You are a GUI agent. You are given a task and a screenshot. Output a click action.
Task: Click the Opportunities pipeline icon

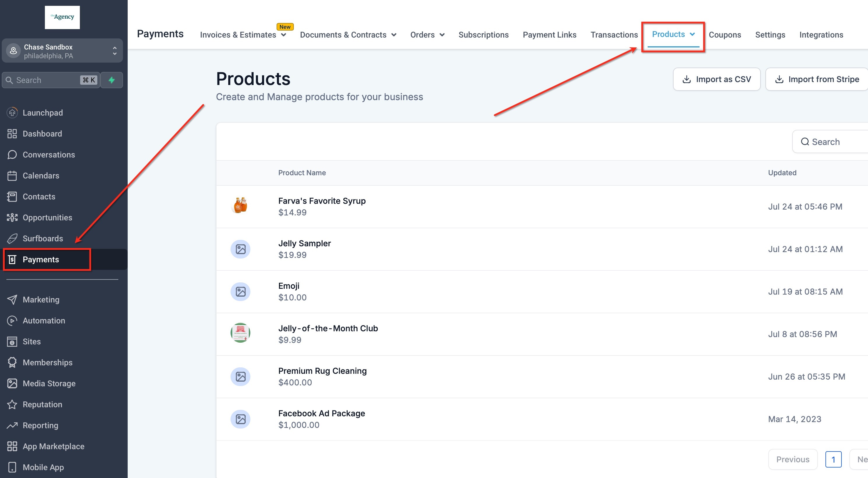[x=12, y=217]
